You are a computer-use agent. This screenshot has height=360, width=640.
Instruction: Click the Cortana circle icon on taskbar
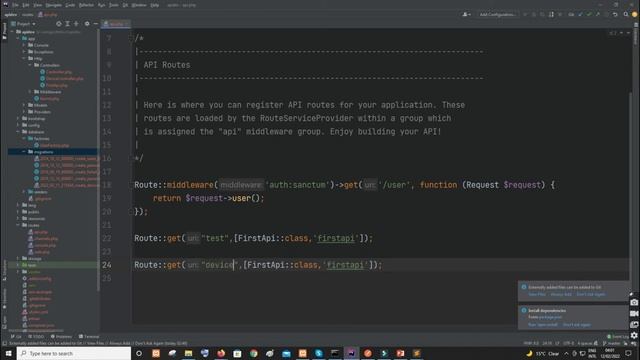[x=139, y=353]
